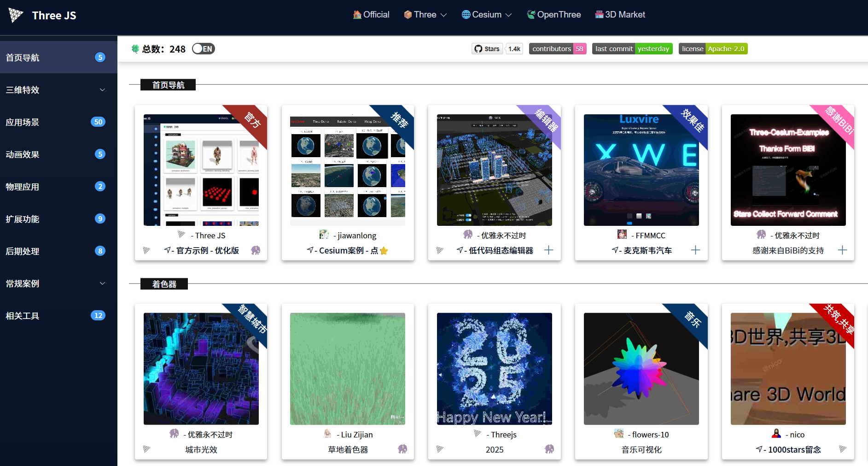Click author avatar on 城市光效 card
This screenshot has width=868, height=466.
174,434
